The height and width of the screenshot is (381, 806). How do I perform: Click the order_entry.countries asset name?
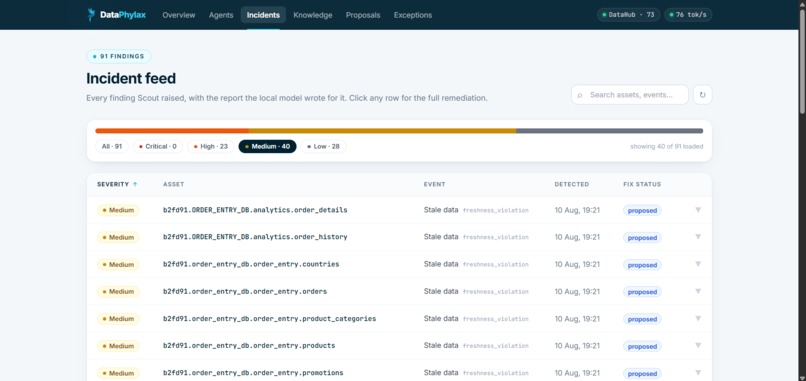251,264
